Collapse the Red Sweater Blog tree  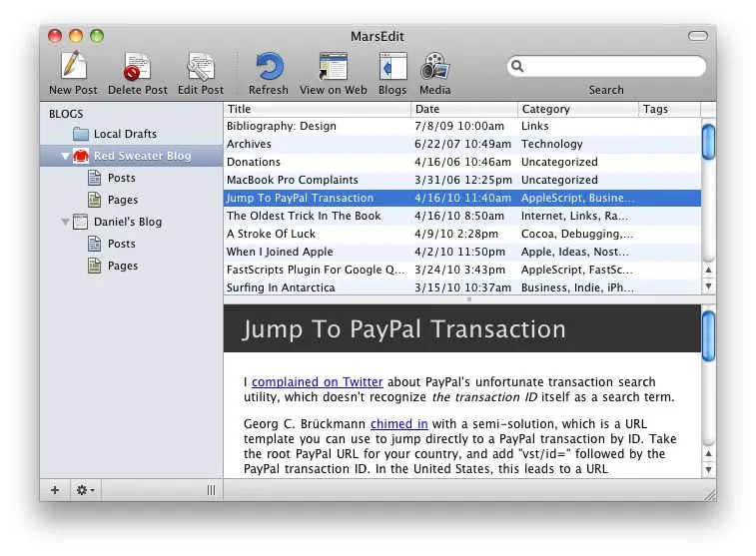tap(66, 156)
